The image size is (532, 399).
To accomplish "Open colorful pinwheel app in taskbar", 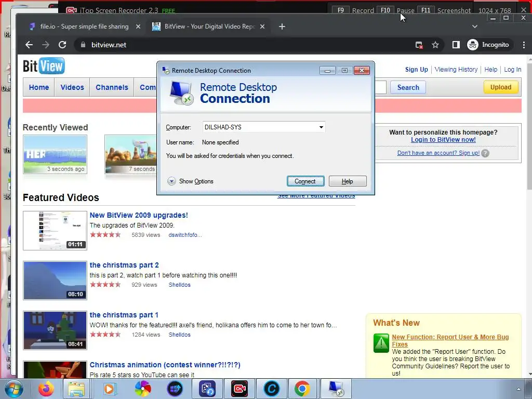I will tap(143, 389).
